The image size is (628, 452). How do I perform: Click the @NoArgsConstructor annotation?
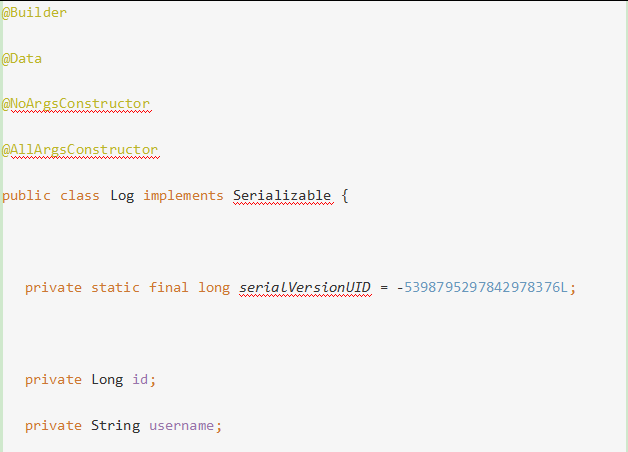[76, 104]
